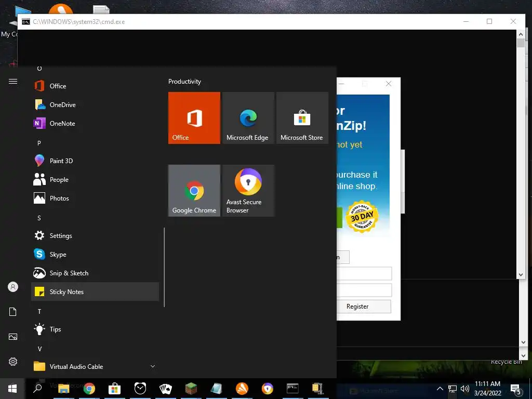The height and width of the screenshot is (399, 532).
Task: Click the 30 day guarantee badge
Action: tap(362, 217)
